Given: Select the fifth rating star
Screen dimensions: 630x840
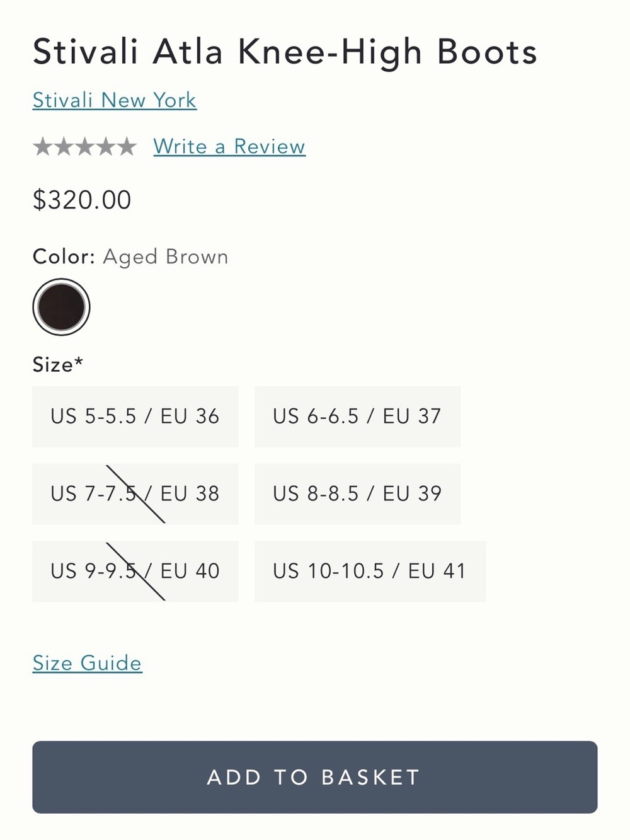Looking at the screenshot, I should tap(127, 146).
